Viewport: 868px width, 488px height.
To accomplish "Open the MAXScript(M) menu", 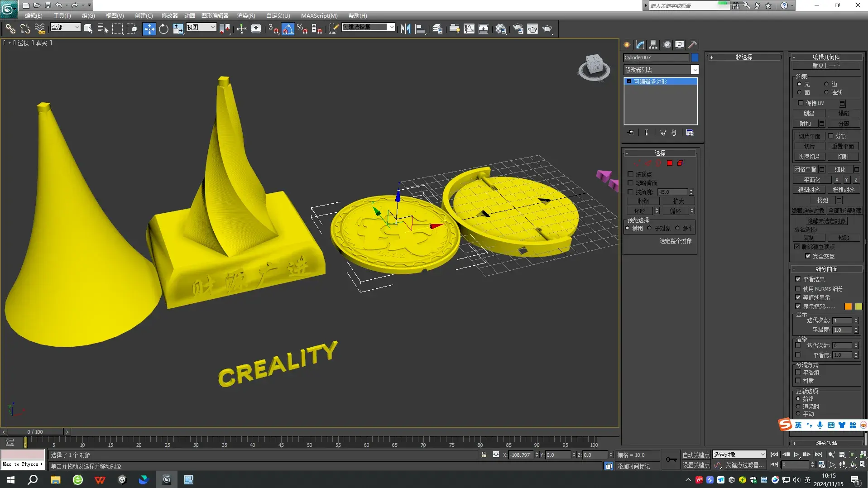I will [x=319, y=15].
